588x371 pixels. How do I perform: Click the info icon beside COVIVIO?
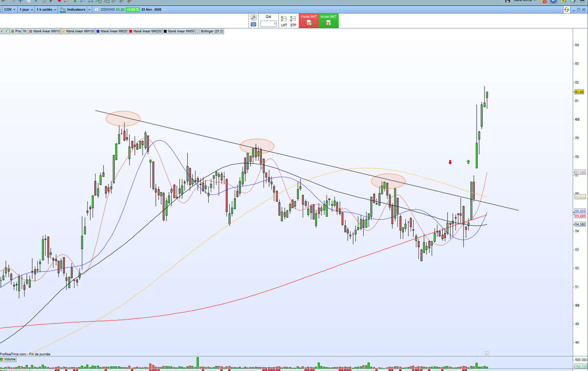pos(97,10)
